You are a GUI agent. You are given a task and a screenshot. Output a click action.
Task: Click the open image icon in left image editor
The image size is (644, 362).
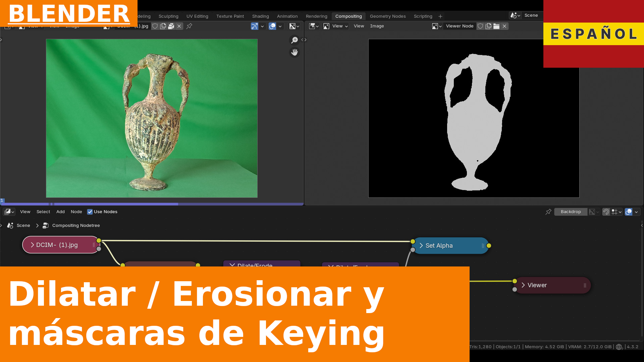click(171, 26)
